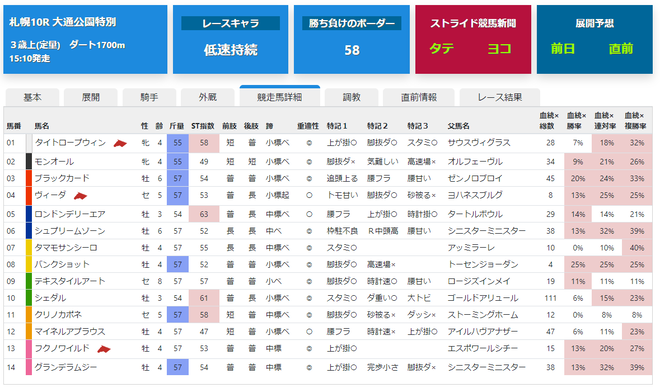Image resolution: width=660 pixels, height=388 pixels.
Task: Click the white frame color bar of horse 01
Action: (x=29, y=143)
